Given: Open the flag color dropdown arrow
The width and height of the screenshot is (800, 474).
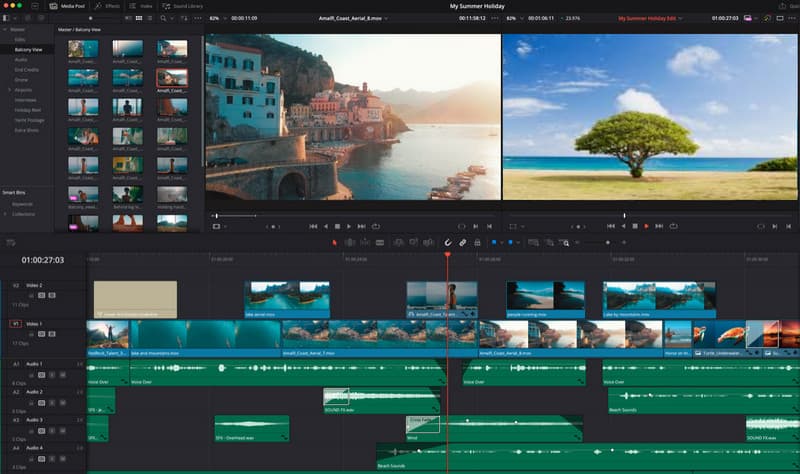Looking at the screenshot, I should coord(502,243).
